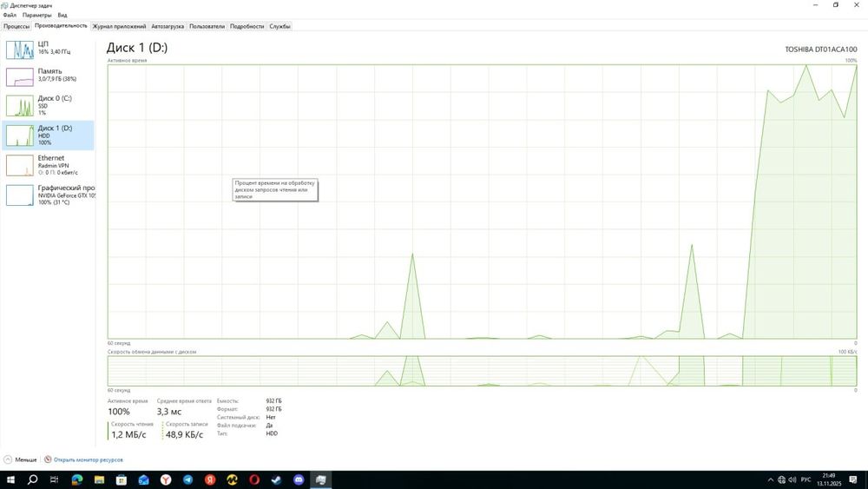Open Steam from taskbar
This screenshot has width=868, height=489.
(276, 479)
